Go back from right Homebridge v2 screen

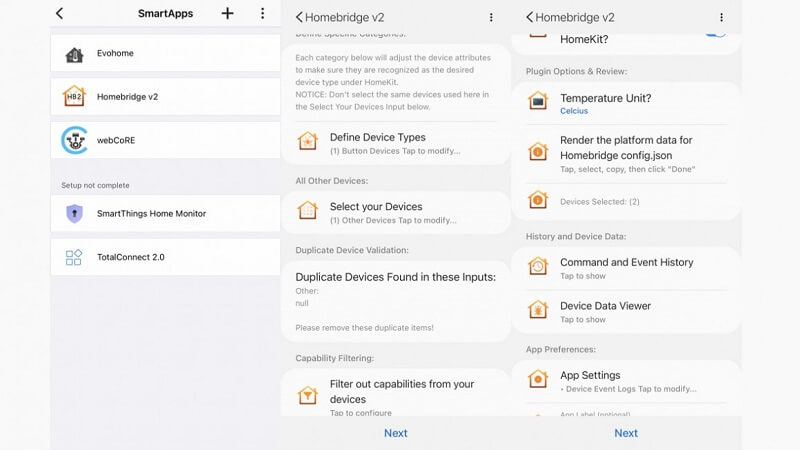(x=530, y=17)
